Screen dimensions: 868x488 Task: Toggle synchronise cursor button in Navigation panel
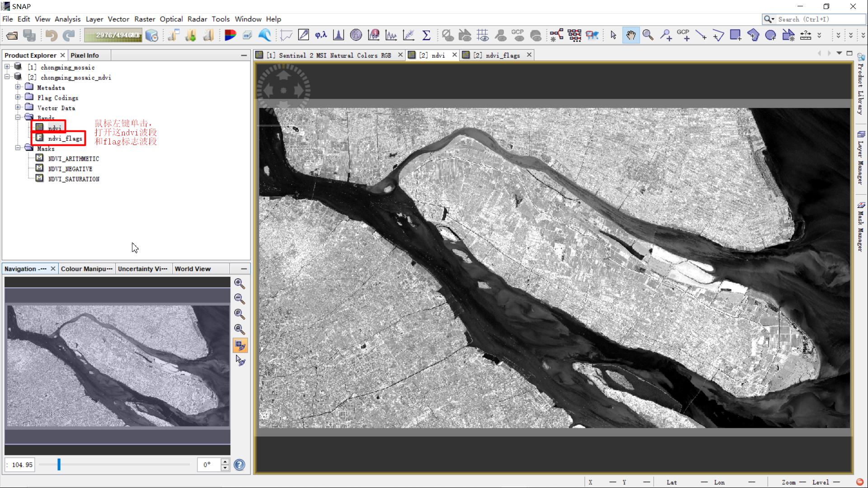click(240, 361)
